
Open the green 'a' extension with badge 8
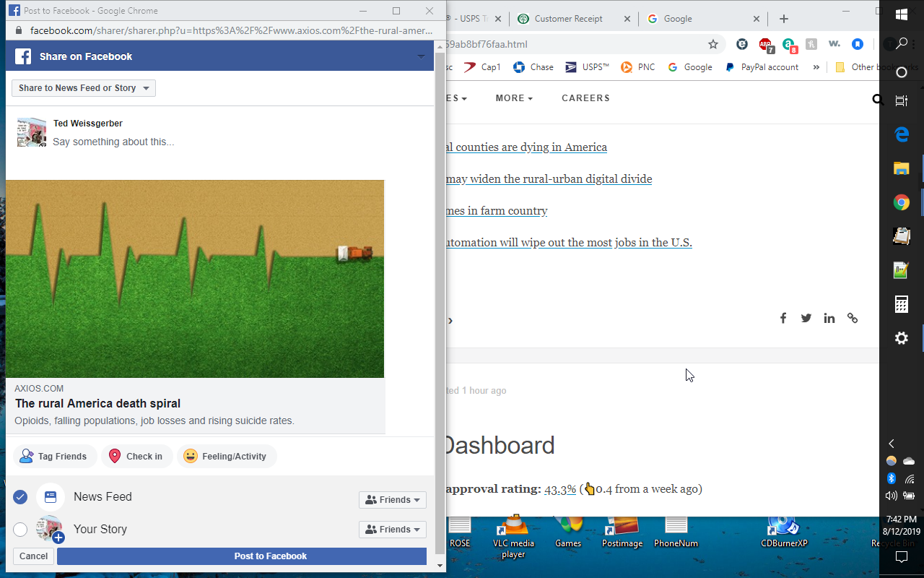789,45
